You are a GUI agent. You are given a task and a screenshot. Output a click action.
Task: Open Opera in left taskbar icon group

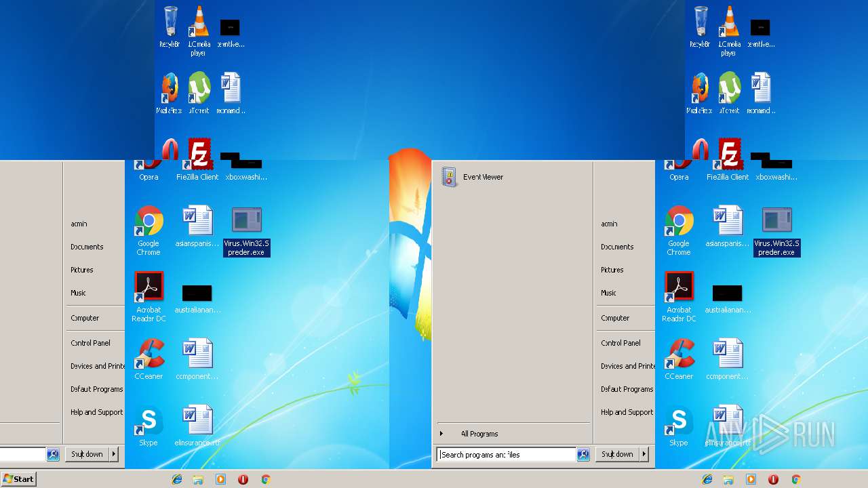tap(243, 479)
